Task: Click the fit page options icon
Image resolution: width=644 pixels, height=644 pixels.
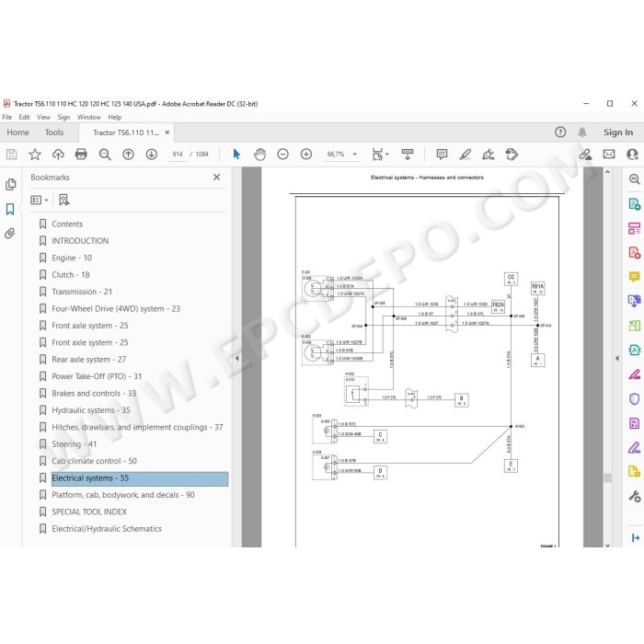Action: (377, 155)
